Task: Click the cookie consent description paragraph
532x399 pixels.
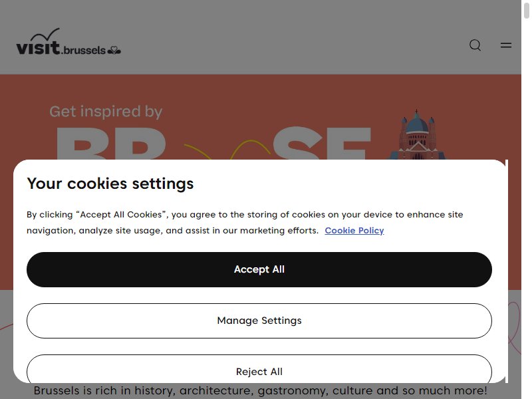Action: click(x=245, y=223)
